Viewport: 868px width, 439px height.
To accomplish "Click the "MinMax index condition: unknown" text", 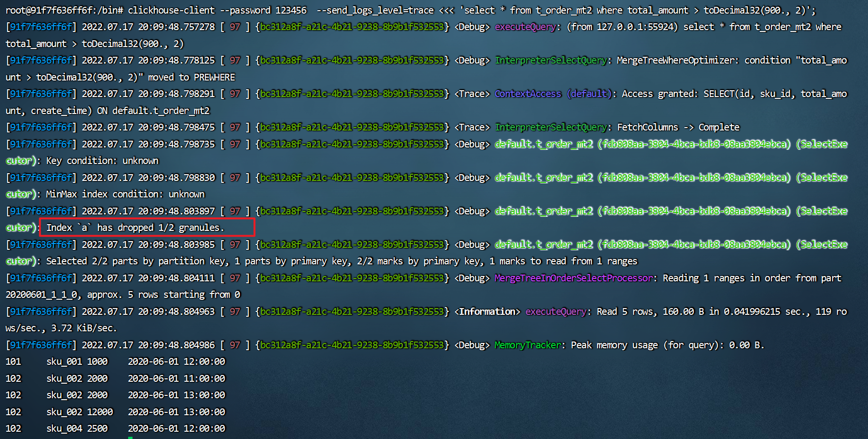I will coord(125,194).
